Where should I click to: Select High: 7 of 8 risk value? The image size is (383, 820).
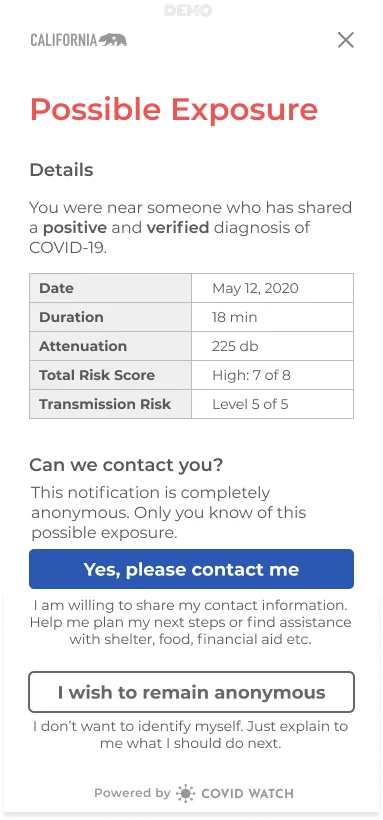pyautogui.click(x=251, y=375)
